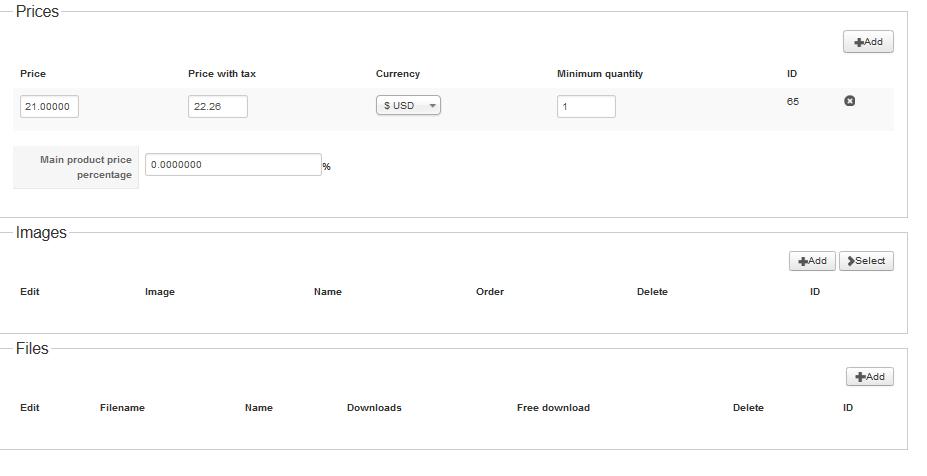
Task: Add a new price entry
Action: (x=868, y=42)
